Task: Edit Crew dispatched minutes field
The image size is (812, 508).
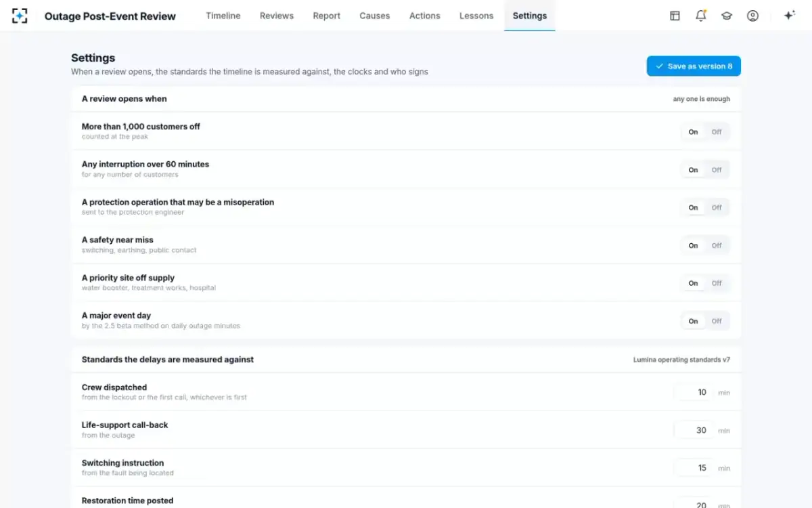Action: [x=694, y=393]
